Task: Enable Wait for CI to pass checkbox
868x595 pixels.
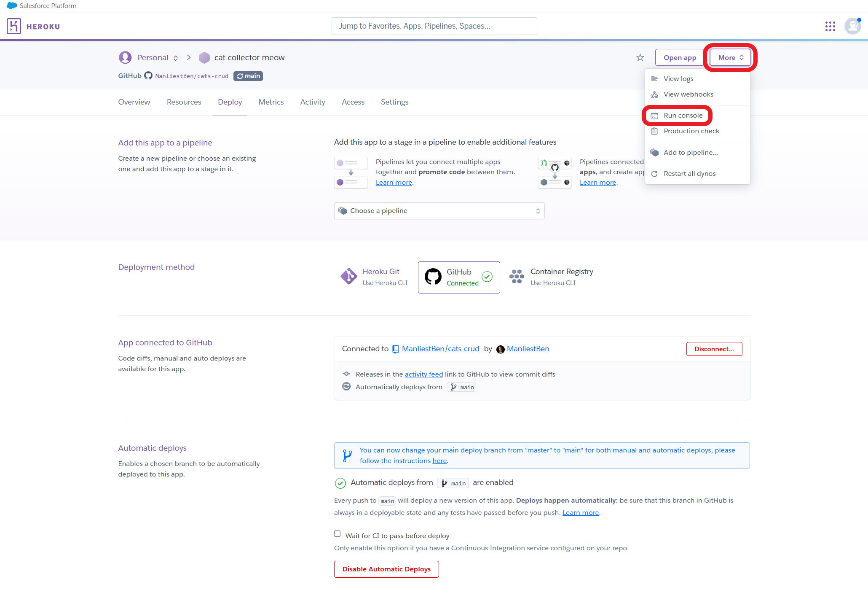Action: coord(338,534)
